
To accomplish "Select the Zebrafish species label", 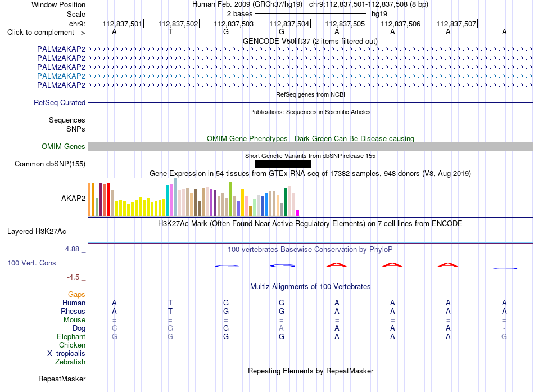I will [x=70, y=362].
